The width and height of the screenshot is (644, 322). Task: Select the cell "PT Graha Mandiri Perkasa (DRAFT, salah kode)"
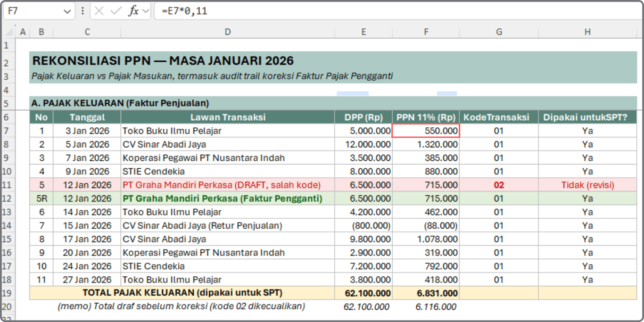(228, 185)
